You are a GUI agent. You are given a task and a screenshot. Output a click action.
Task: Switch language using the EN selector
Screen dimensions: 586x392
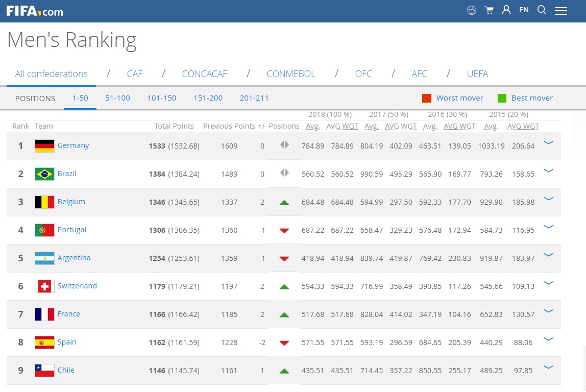524,10
